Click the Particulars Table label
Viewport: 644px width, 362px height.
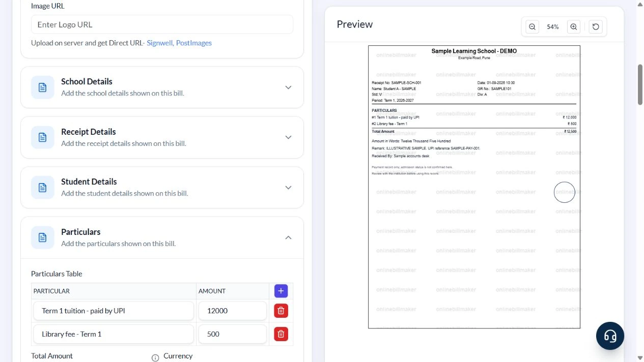click(x=57, y=274)
